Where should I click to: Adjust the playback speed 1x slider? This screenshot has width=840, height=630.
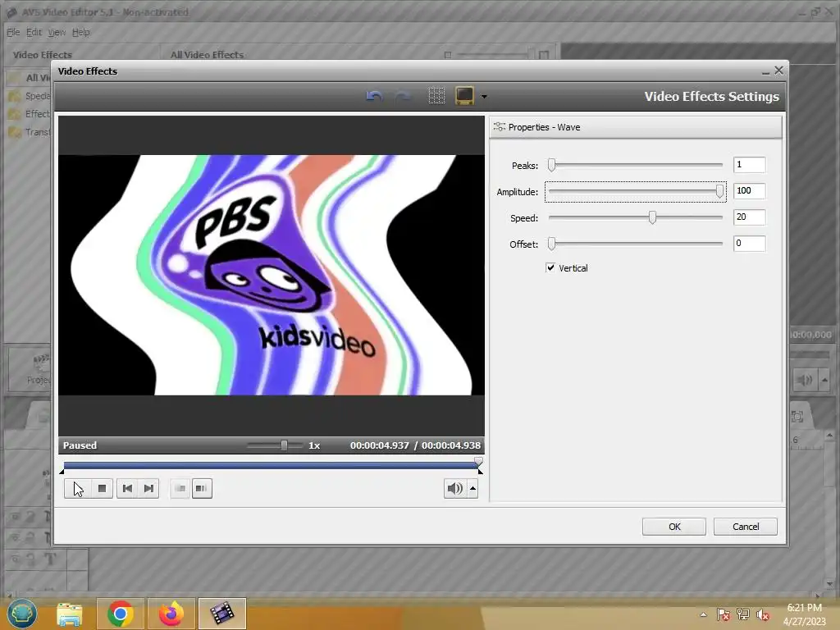tap(284, 445)
